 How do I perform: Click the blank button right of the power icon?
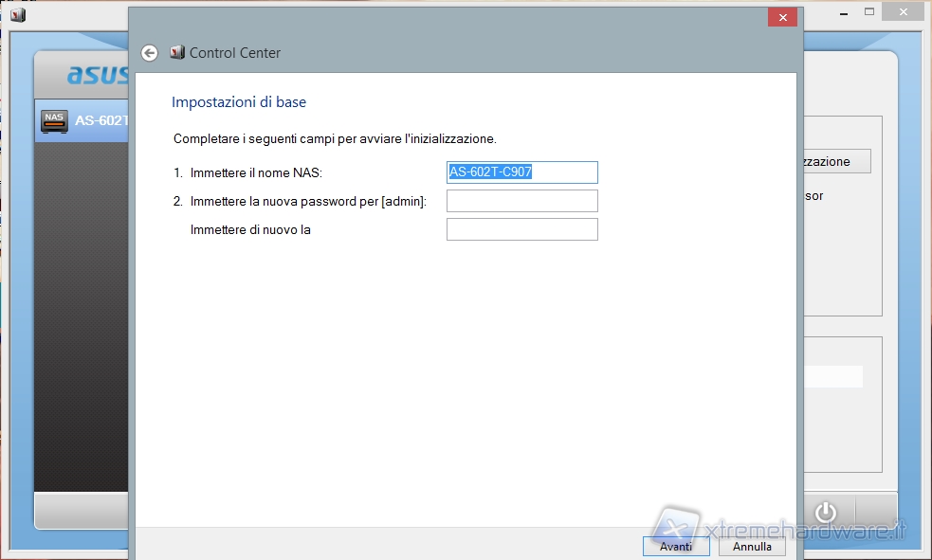[x=876, y=512]
